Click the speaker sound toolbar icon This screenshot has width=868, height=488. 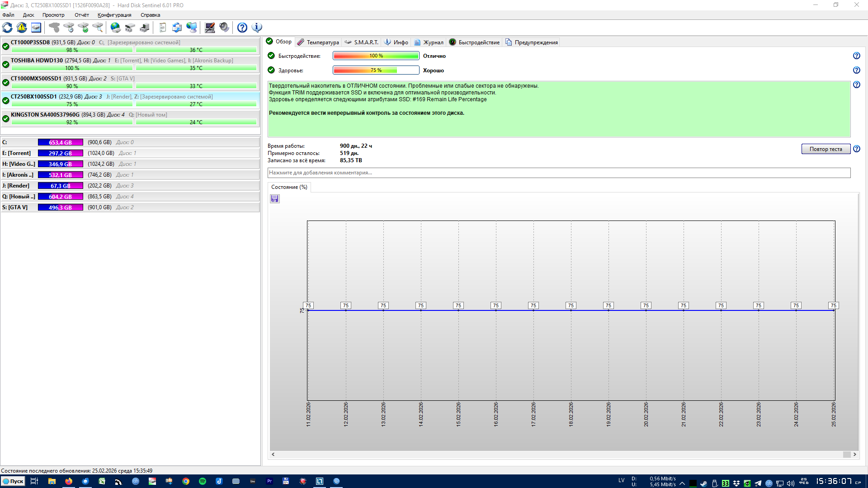(224, 28)
